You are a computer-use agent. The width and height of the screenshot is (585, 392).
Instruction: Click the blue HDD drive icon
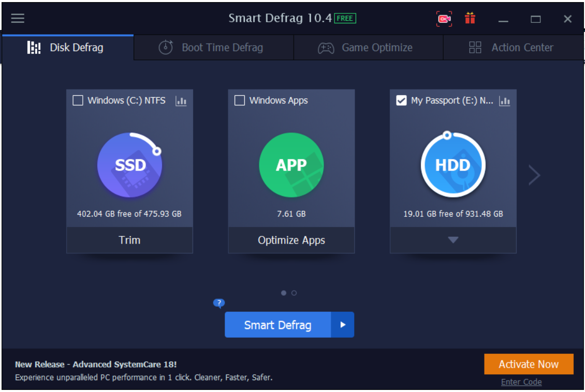[453, 165]
